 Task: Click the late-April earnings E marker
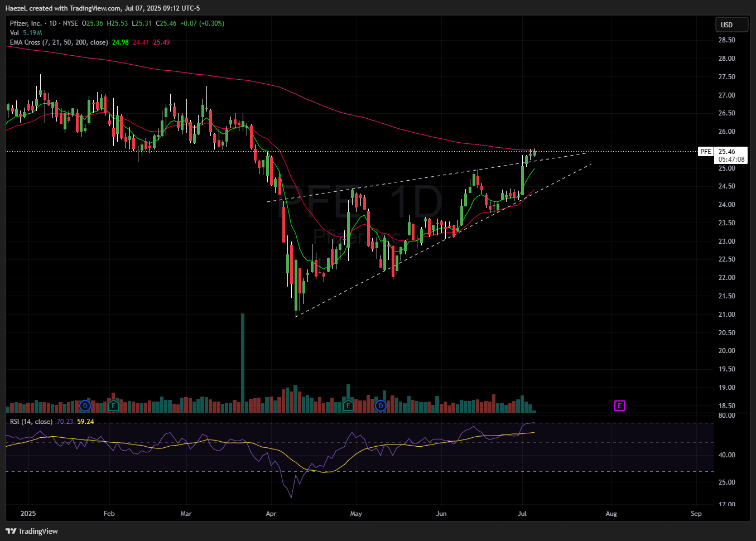coord(348,405)
